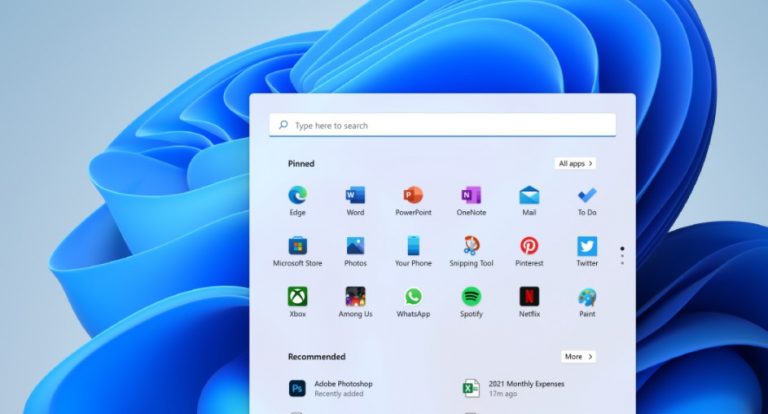The height and width of the screenshot is (414, 768).
Task: Launch the OneNote app
Action: 471,201
